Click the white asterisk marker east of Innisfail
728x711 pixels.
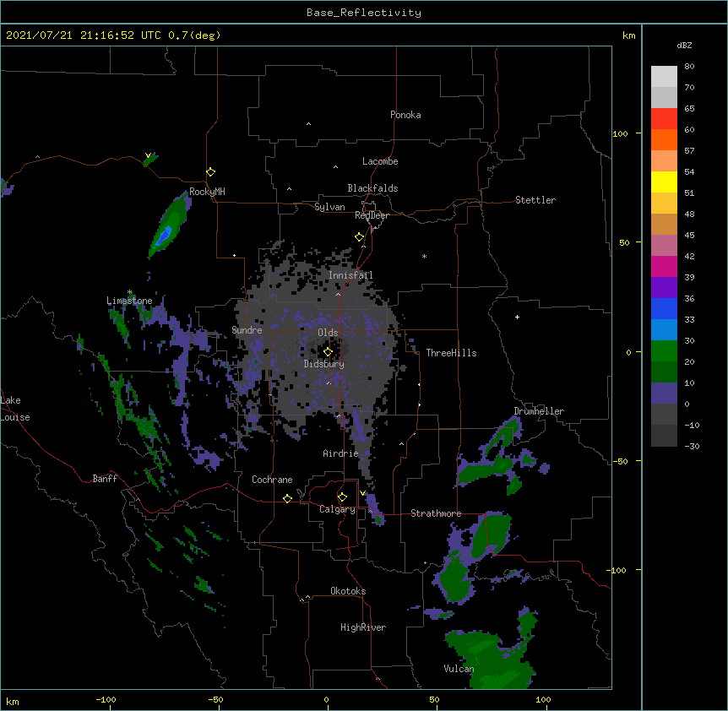424,256
